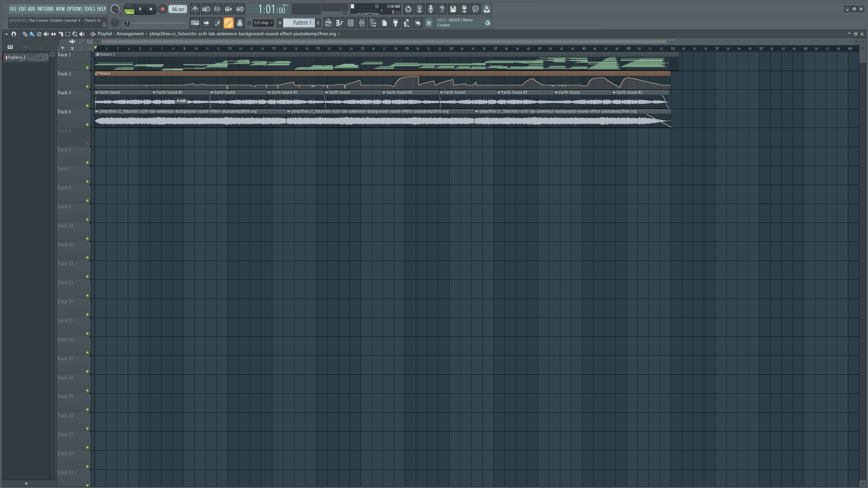868x488 pixels.
Task: Mute Track 3 using its green LED
Action: (87, 105)
